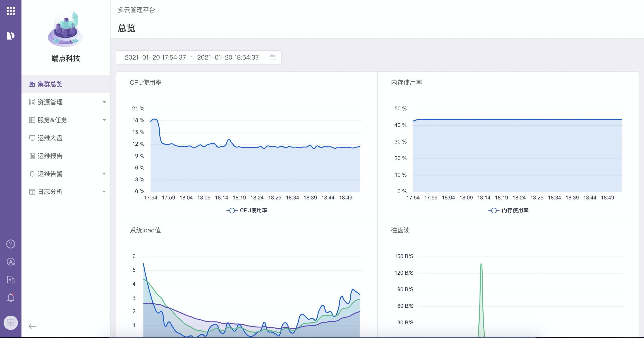The width and height of the screenshot is (644, 338).
Task: Hide the 运维告警 alert series via its bell icon
Action: [x=32, y=173]
